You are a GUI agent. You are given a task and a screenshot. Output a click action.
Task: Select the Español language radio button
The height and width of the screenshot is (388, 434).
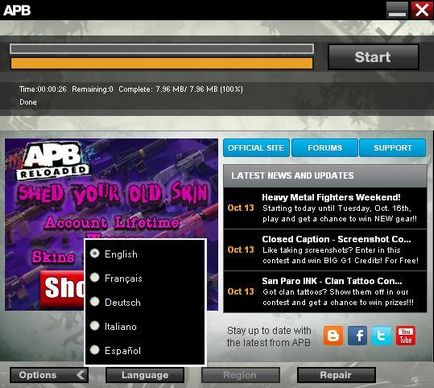point(95,350)
